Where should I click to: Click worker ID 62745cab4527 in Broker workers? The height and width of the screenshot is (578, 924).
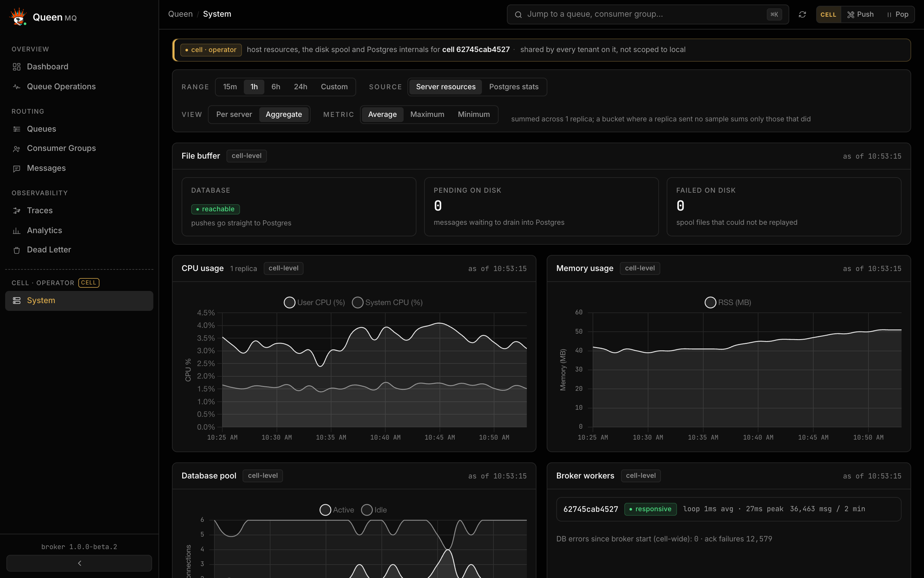591,509
